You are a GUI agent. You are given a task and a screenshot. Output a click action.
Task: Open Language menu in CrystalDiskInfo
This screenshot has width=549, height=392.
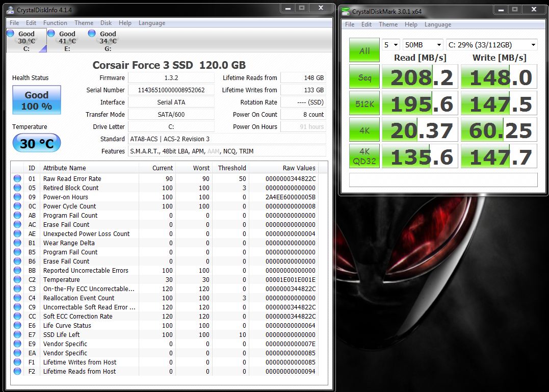coord(151,23)
